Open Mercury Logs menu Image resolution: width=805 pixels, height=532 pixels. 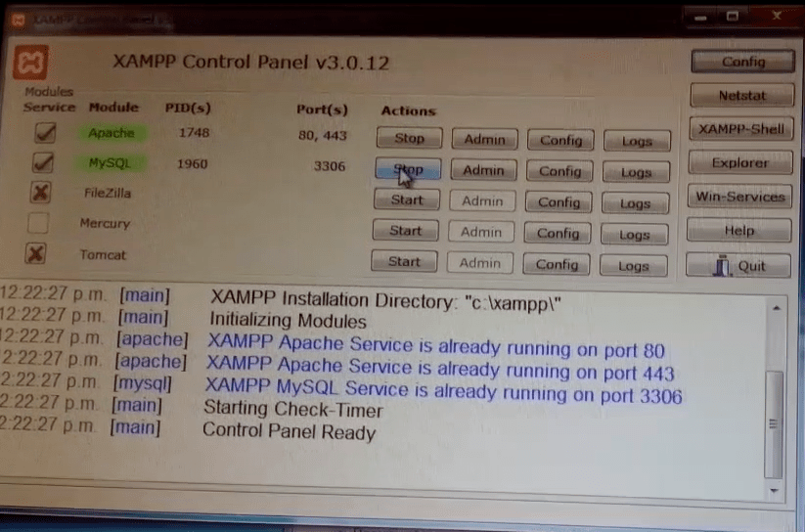tap(634, 235)
